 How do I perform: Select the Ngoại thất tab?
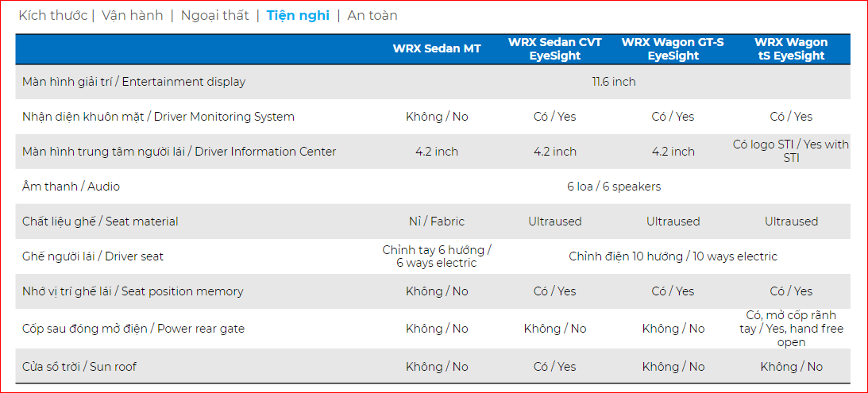(214, 15)
